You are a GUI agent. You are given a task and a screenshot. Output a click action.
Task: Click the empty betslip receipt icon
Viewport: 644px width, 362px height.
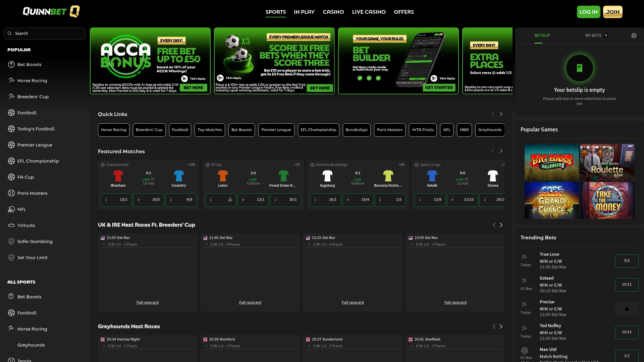coord(579,68)
